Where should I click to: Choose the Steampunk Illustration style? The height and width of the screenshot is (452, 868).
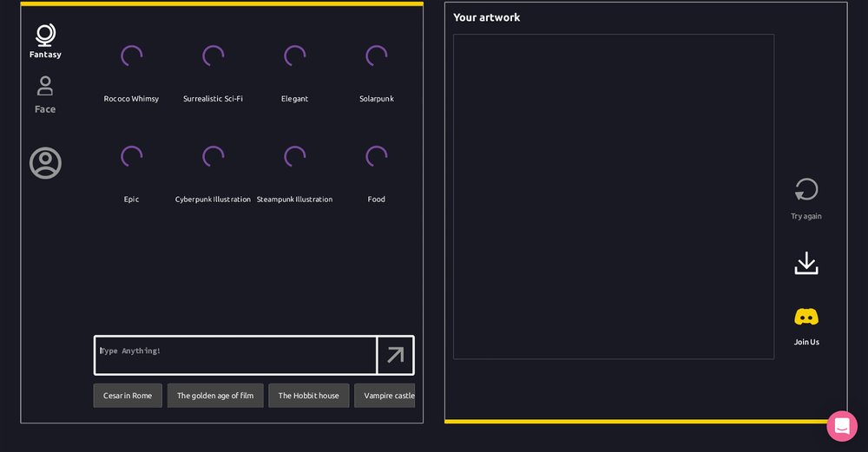(x=295, y=158)
